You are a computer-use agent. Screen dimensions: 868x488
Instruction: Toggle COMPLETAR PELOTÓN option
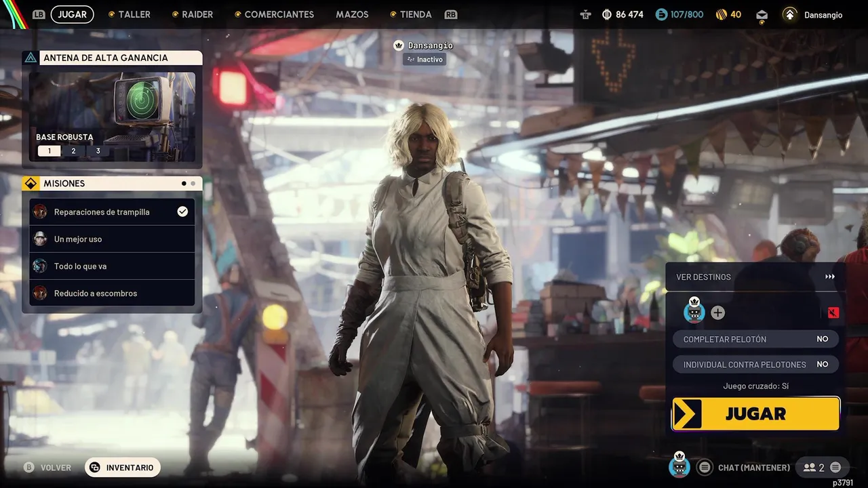click(755, 339)
